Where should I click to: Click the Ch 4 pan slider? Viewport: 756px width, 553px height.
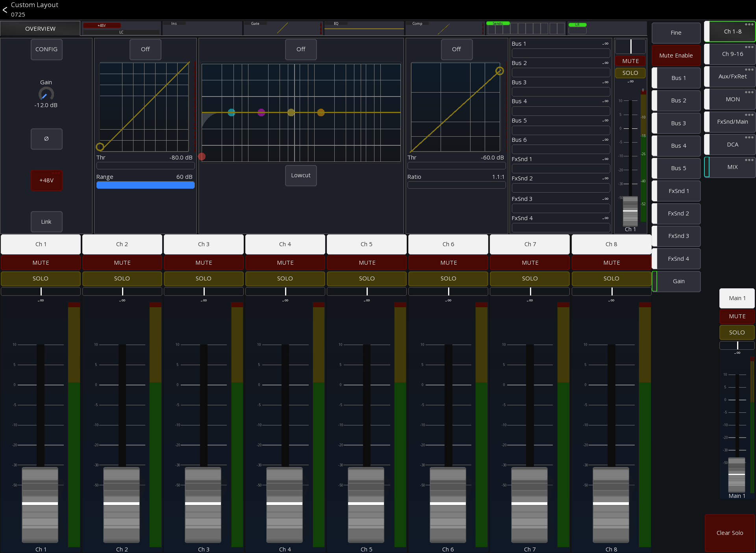coord(285,291)
